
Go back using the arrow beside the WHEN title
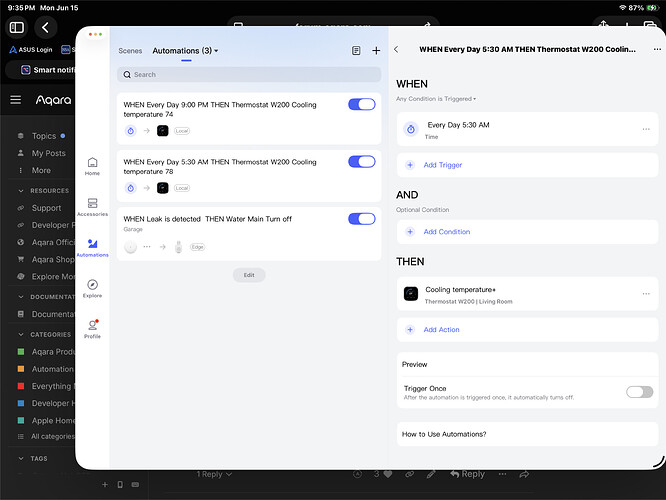point(396,49)
